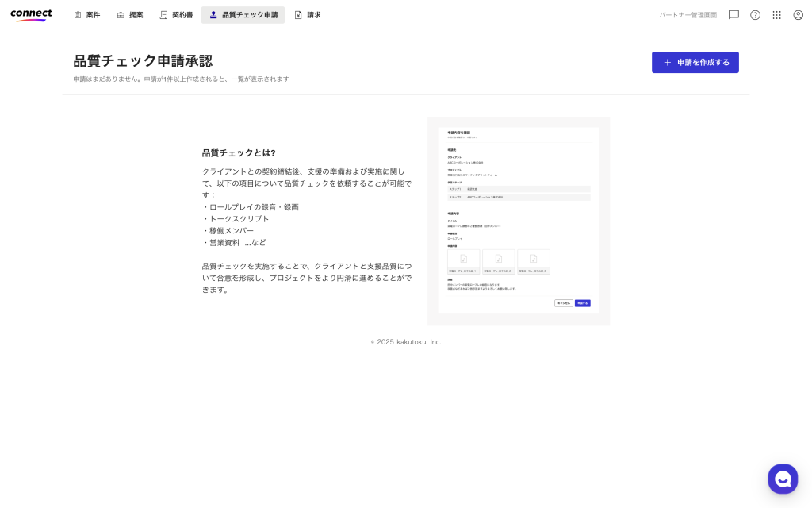Open the messages speech bubble icon

[733, 15]
